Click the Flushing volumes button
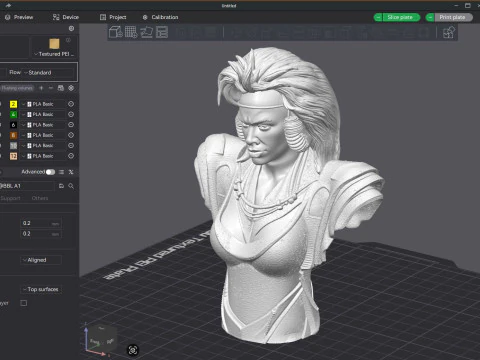The image size is (480, 360). [x=17, y=88]
